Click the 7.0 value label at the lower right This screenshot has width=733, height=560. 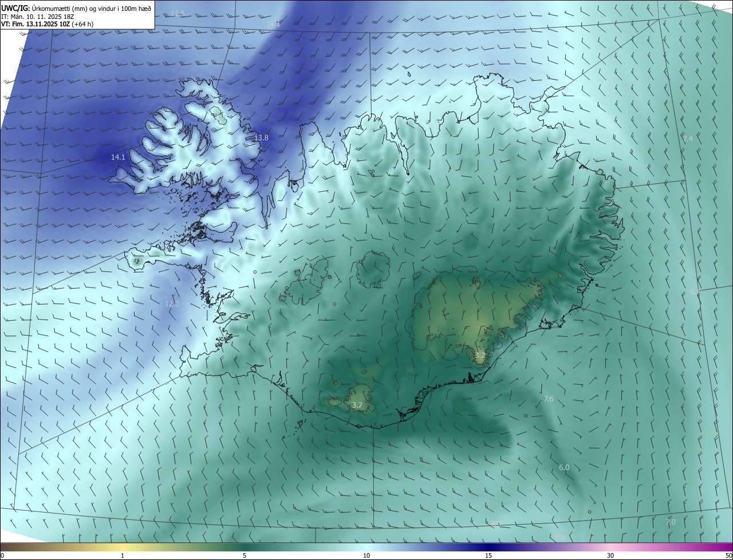(x=671, y=522)
